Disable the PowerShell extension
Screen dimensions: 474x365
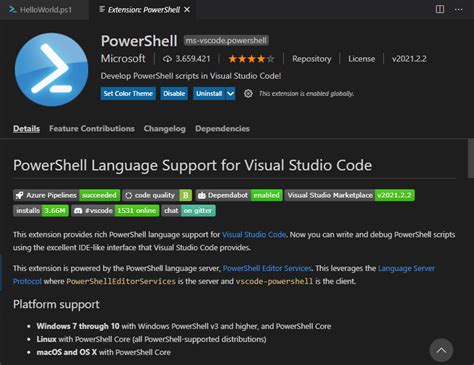[174, 94]
